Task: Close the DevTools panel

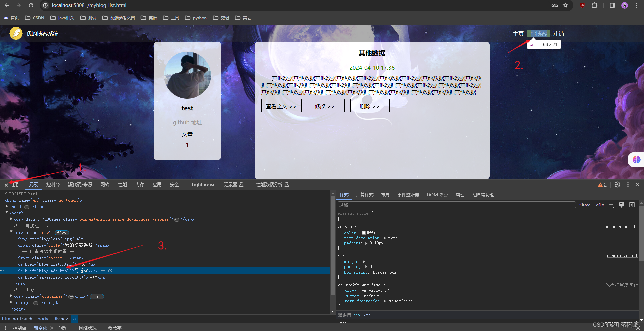Action: (x=637, y=184)
